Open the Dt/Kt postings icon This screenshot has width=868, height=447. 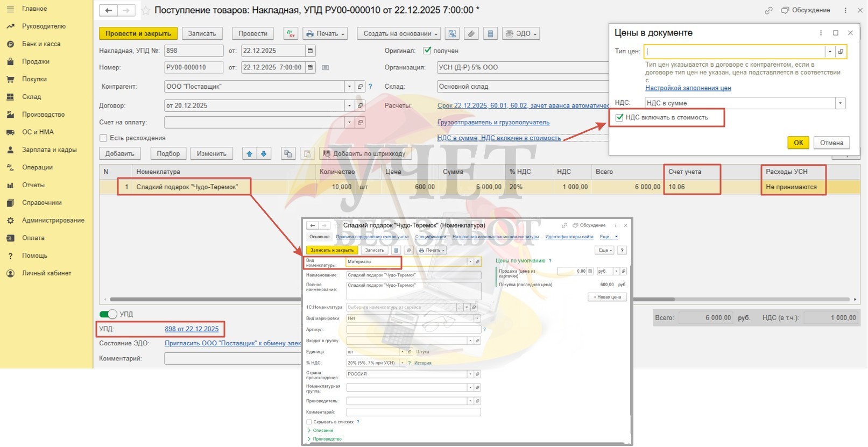click(x=291, y=33)
